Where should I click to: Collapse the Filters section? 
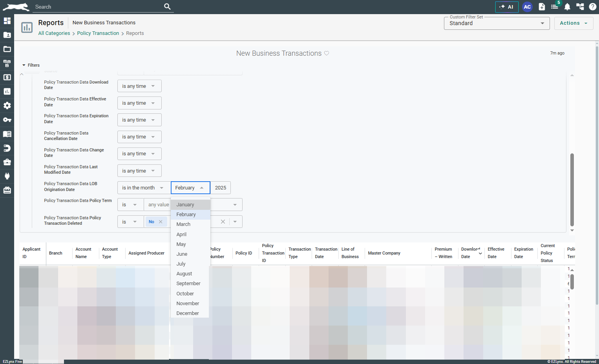click(31, 65)
